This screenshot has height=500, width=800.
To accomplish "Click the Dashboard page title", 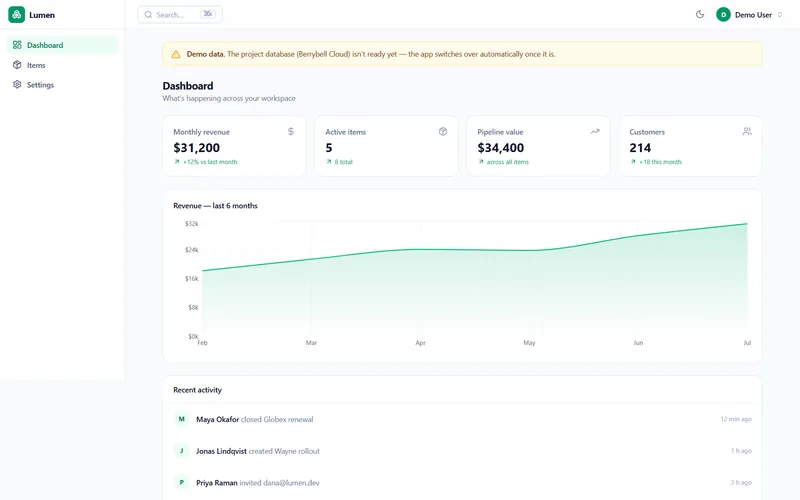I will click(x=188, y=86).
